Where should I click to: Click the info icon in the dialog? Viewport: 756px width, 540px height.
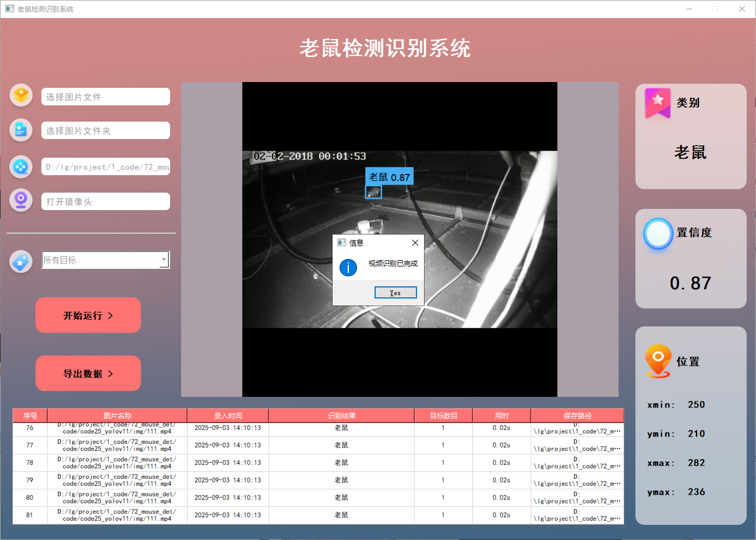click(x=348, y=268)
